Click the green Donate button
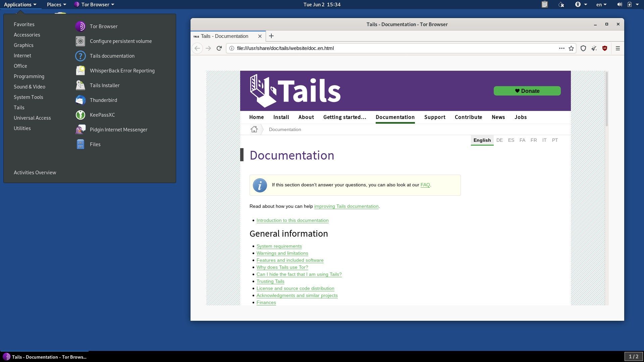Image resolution: width=644 pixels, height=362 pixels. click(527, 91)
